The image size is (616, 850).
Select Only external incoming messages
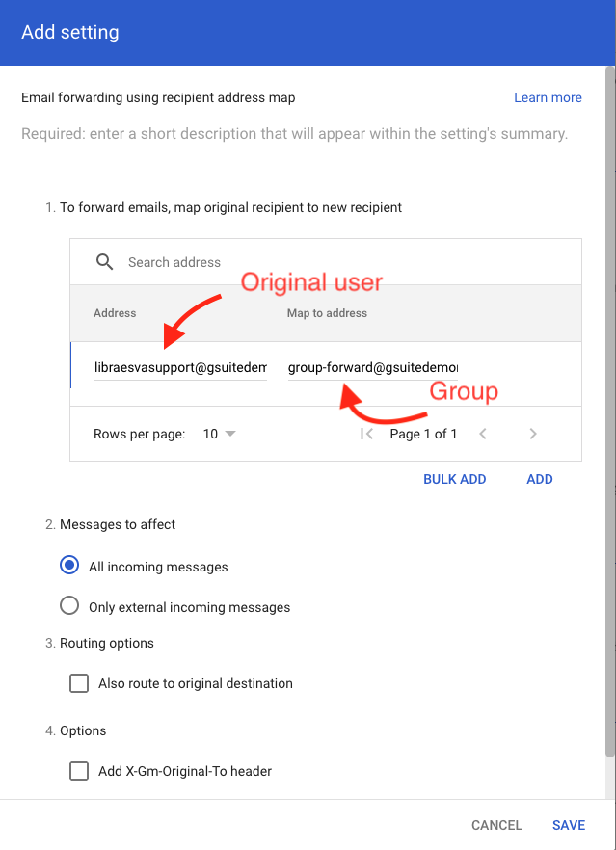coord(69,606)
